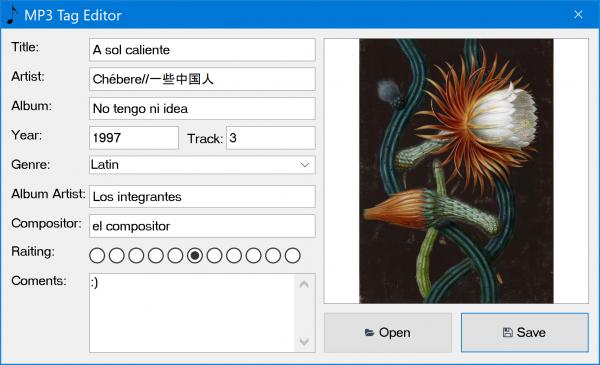Click the 'MP3 Tag Editor' window title
The image size is (600, 365).
click(x=73, y=16)
